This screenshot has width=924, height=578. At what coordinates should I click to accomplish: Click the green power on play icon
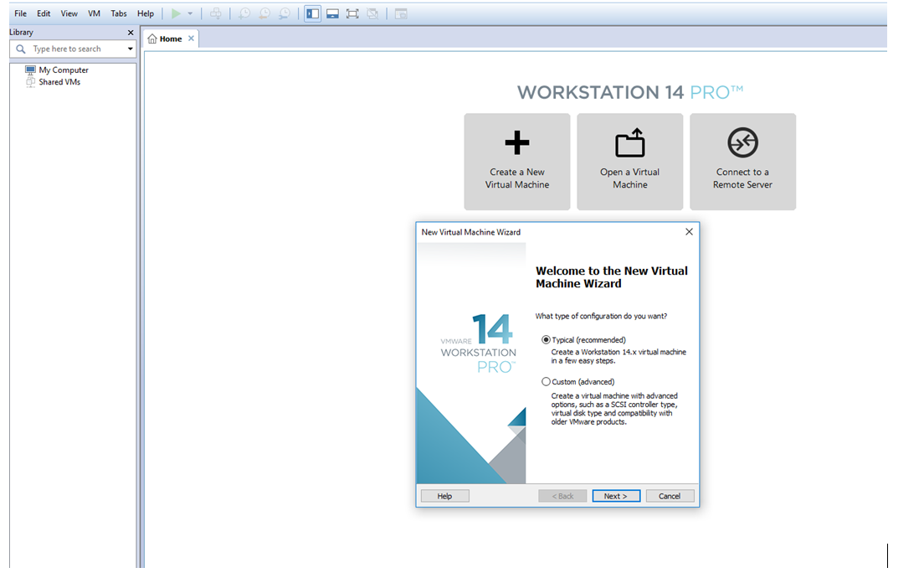tap(176, 13)
